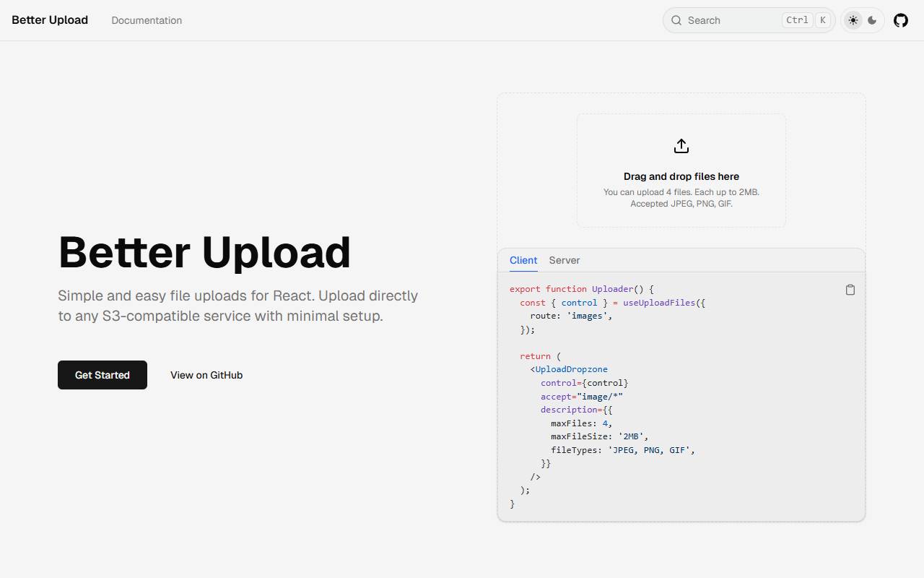The image size is (924, 578).
Task: Click the 'Accepted JPEG, PNG, GIF.' text
Action: point(681,204)
